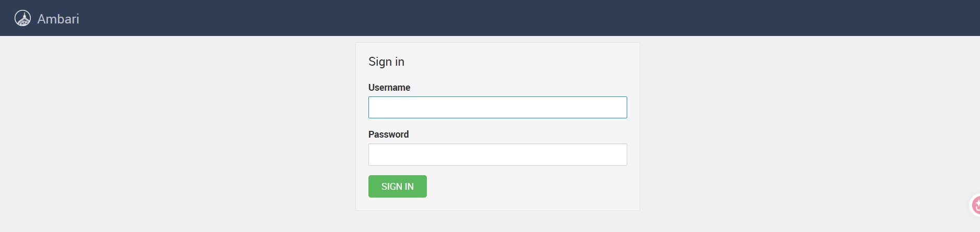Submit the form with SIGN IN

397,187
